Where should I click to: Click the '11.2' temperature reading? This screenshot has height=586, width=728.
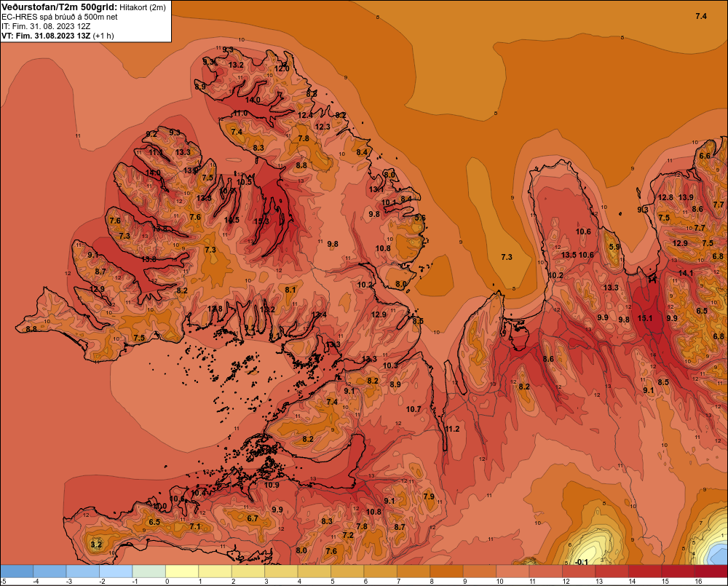pyautogui.click(x=452, y=429)
